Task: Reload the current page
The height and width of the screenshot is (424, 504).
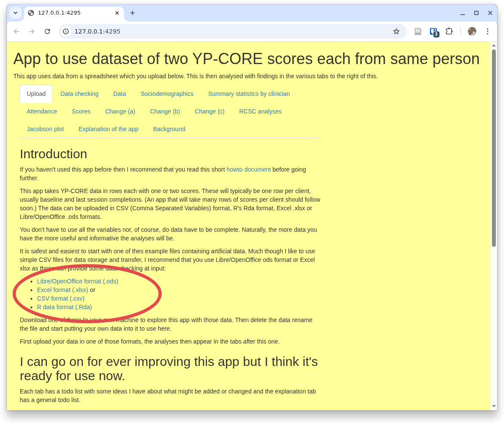Action: pos(47,31)
